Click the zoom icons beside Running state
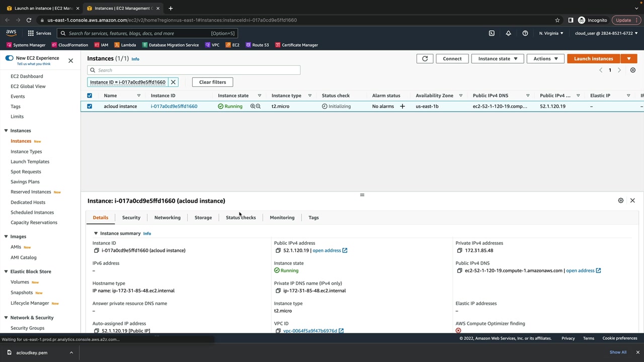644x362 pixels. coord(256,107)
